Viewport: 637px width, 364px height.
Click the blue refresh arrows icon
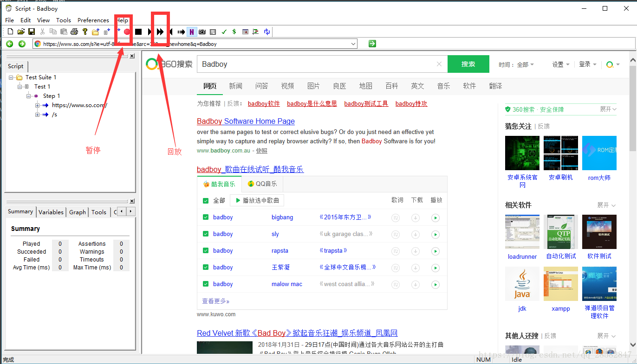267,32
